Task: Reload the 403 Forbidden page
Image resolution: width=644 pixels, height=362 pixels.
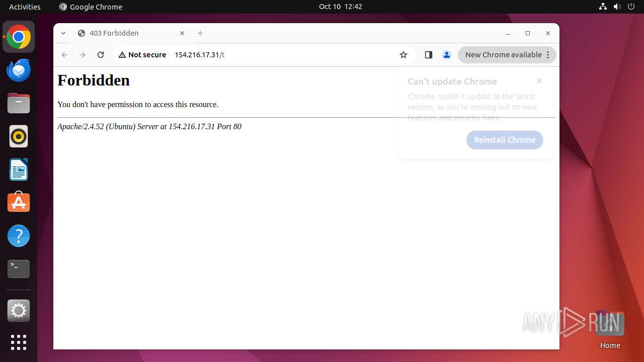Action: (101, 55)
